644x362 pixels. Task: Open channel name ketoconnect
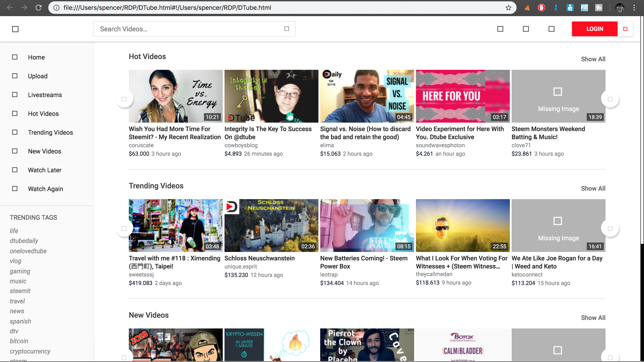pos(527,275)
